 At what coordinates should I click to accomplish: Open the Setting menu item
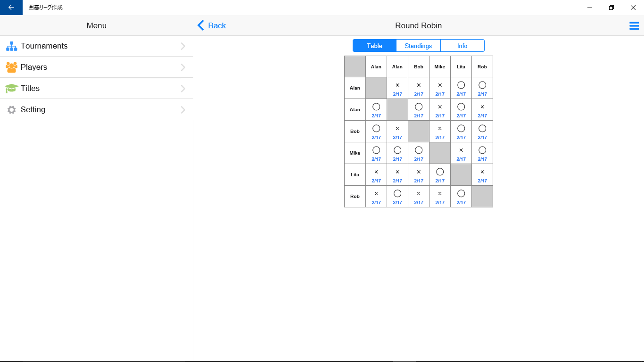[33, 109]
